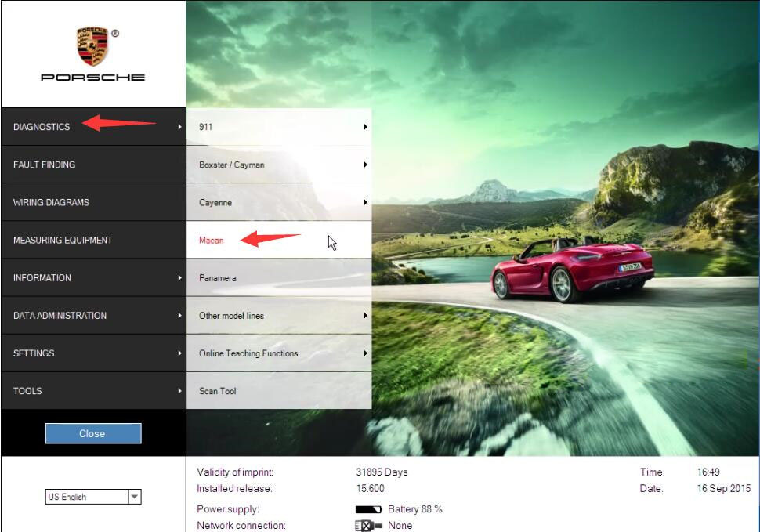Expand the SETTINGS submenu arrow
The image size is (760, 532).
point(179,353)
